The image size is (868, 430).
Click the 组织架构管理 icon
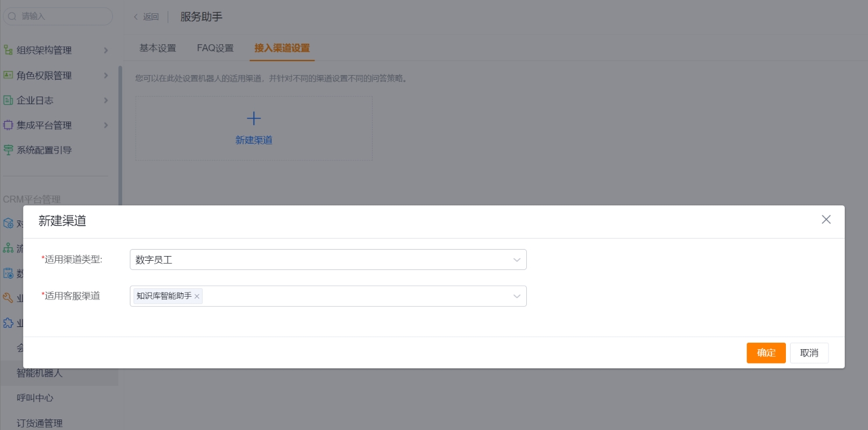8,50
